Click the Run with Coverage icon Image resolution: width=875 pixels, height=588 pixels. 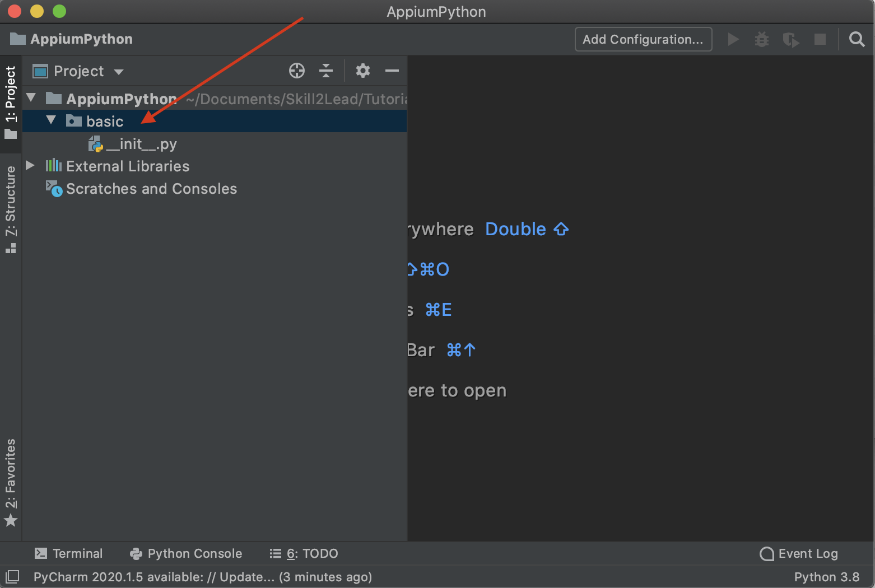[x=790, y=40]
